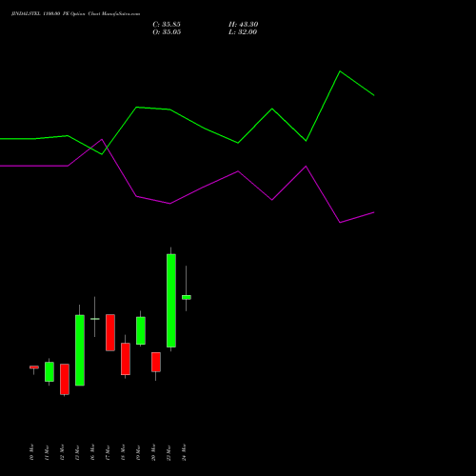
Task: Click the JINDALSTEL PE Option Chart title
Action: pos(75,14)
